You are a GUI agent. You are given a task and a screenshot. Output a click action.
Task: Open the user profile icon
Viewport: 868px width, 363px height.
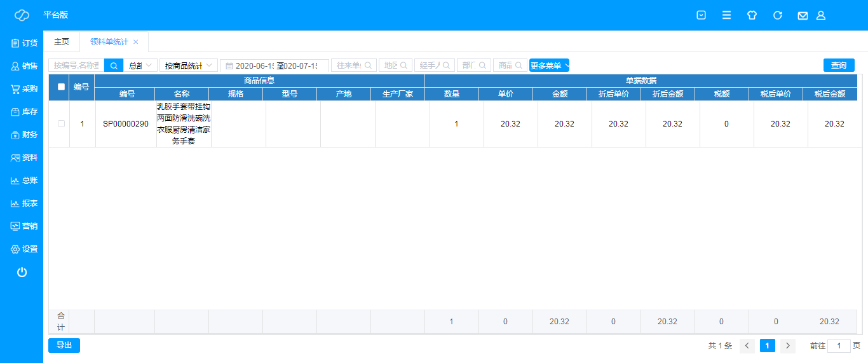[x=820, y=15]
